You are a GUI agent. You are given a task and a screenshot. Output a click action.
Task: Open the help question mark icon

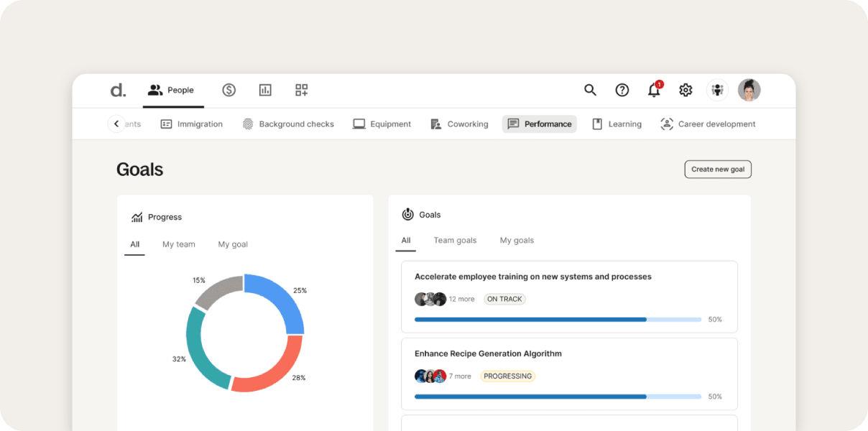pos(622,90)
